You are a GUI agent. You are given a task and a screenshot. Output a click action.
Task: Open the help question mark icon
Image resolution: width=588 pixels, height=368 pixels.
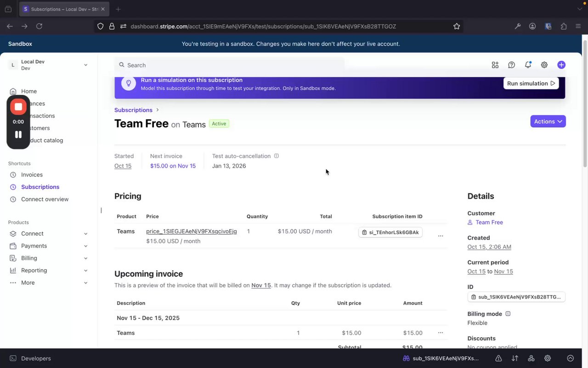511,65
